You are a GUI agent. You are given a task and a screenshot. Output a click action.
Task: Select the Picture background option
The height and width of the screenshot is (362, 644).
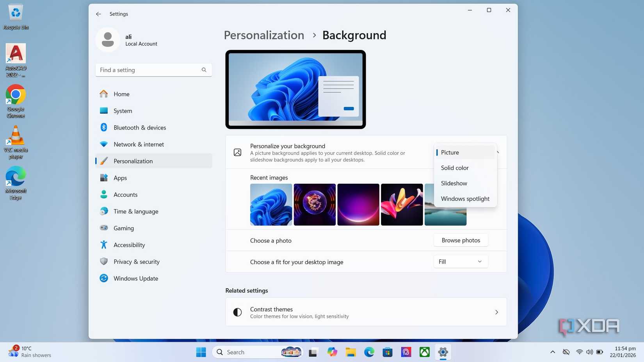point(450,153)
